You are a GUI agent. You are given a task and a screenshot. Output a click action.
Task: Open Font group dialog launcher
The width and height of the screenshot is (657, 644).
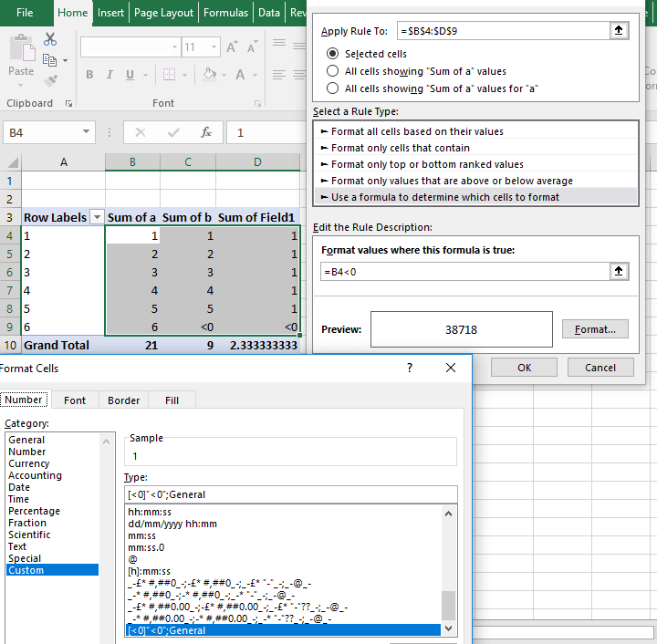click(257, 103)
